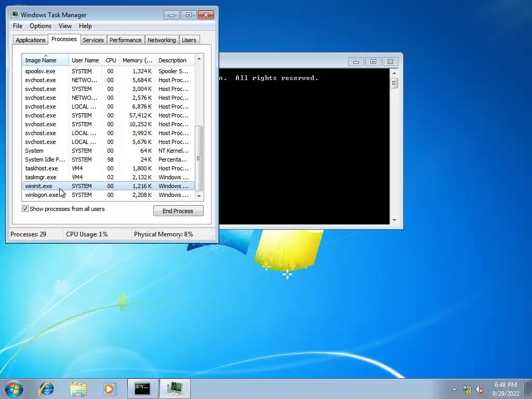
Task: Open network status tray icon
Action: (467, 390)
